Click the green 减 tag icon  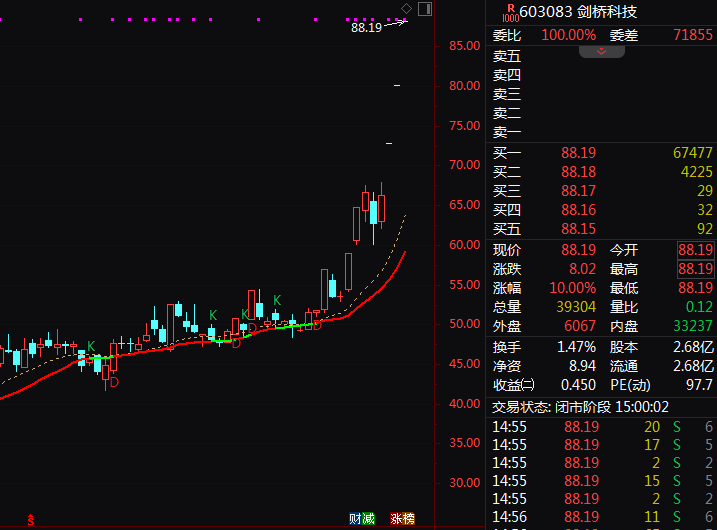coord(367,519)
